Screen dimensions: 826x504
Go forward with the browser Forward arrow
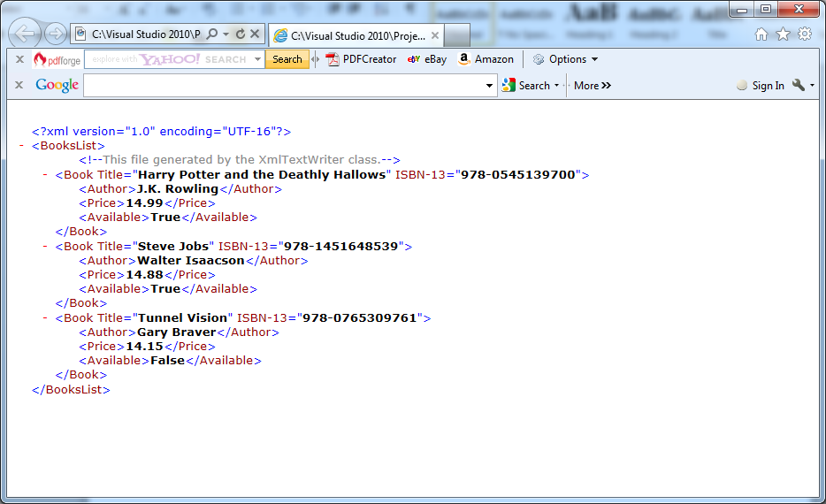coord(56,34)
